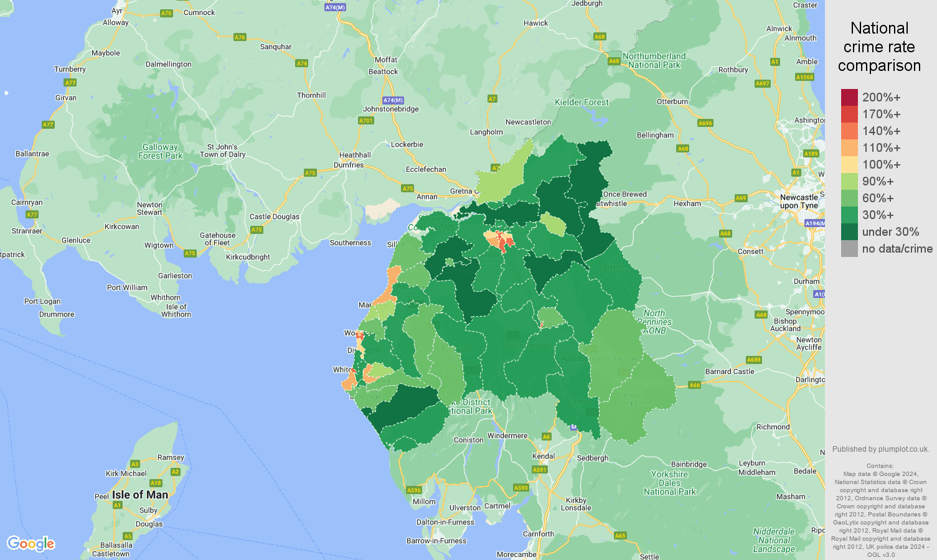Click the 100%+ yellow legend swatch
Screen dimensions: 937x560
(849, 164)
